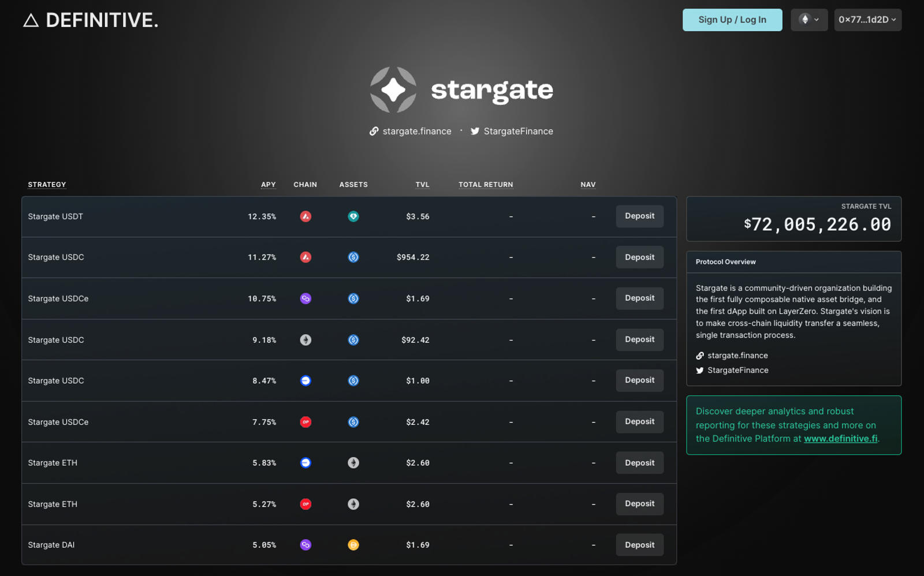Click the $2.42 TVL value
This screenshot has width=924, height=576.
click(418, 422)
